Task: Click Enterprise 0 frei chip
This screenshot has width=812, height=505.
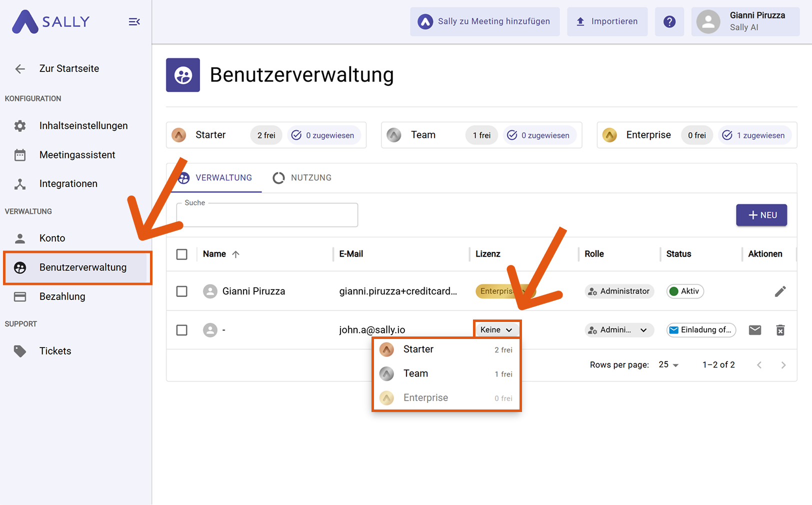Action: (x=696, y=135)
